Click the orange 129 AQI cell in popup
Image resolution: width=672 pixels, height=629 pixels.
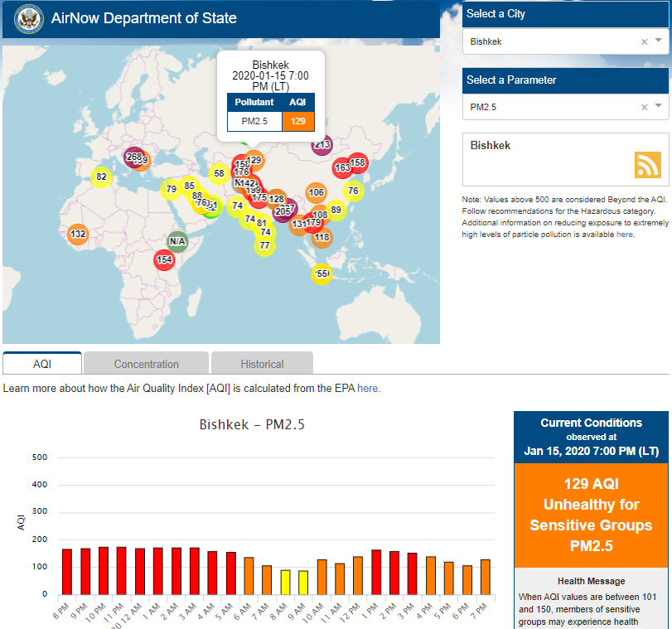click(298, 122)
